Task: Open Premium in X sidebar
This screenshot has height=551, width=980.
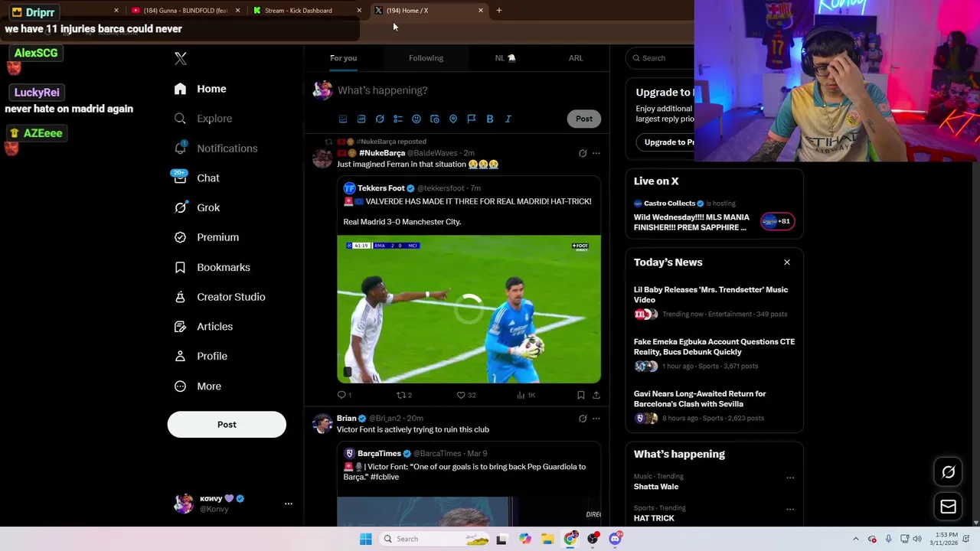Action: [206, 237]
